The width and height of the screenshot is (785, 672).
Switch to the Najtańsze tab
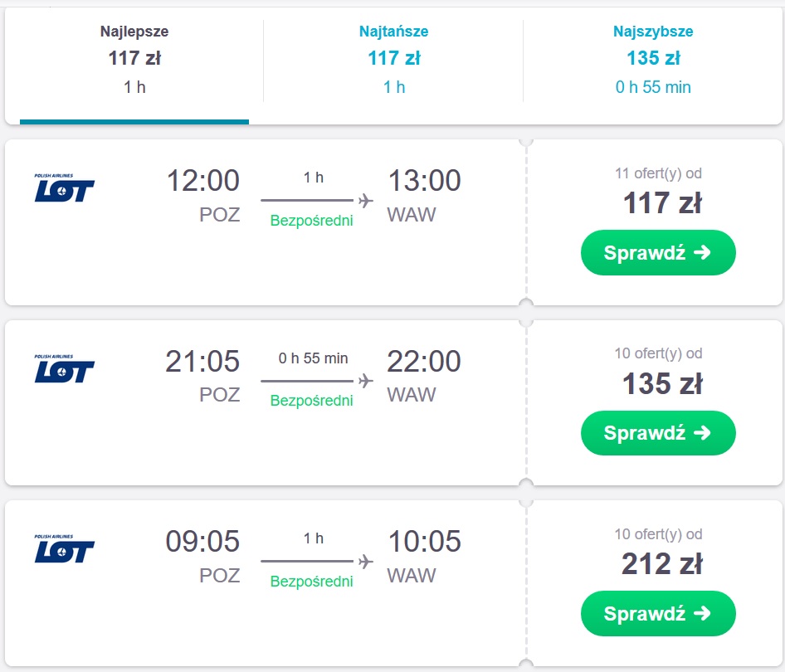click(393, 59)
